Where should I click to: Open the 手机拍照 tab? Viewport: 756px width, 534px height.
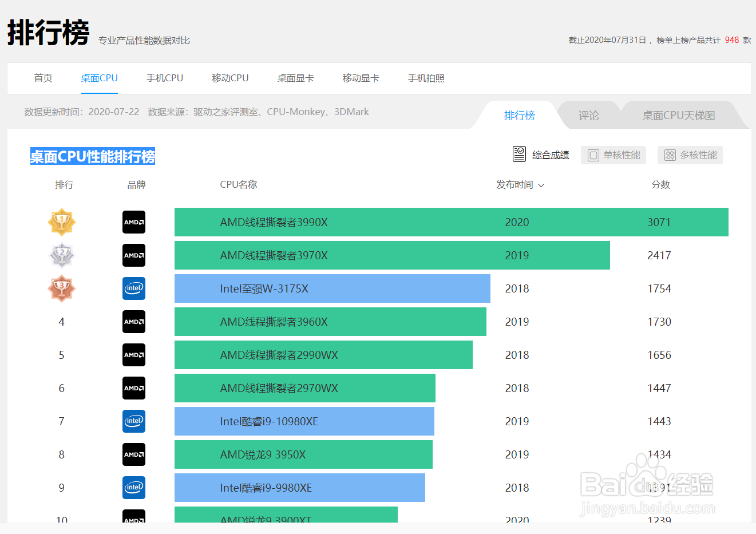[426, 78]
